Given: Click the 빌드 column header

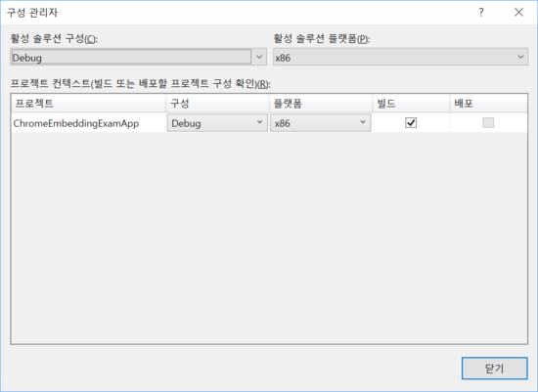Looking at the screenshot, I should click(x=411, y=103).
